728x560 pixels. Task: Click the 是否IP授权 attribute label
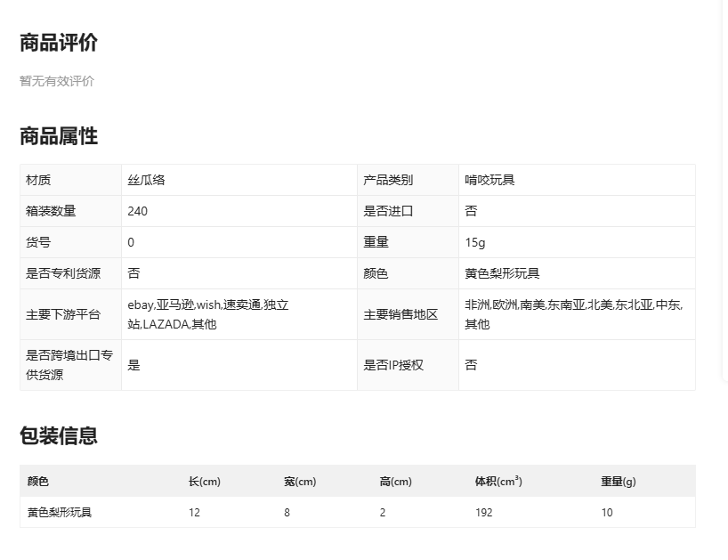coord(393,365)
